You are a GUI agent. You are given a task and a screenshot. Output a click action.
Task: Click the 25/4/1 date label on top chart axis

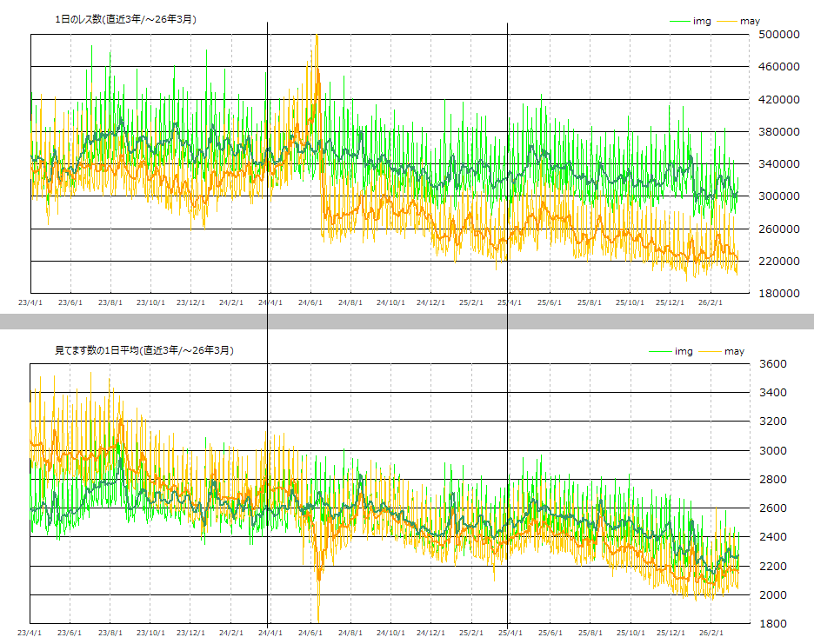click(509, 303)
